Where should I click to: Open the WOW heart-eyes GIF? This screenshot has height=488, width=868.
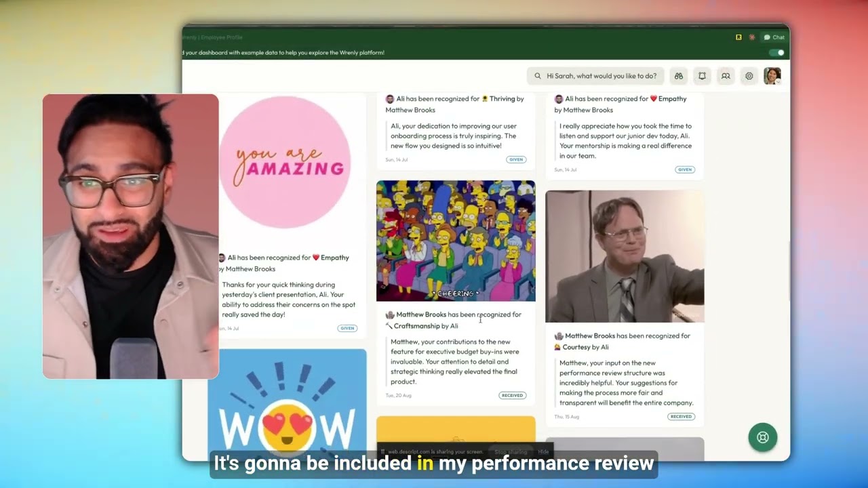coord(288,405)
